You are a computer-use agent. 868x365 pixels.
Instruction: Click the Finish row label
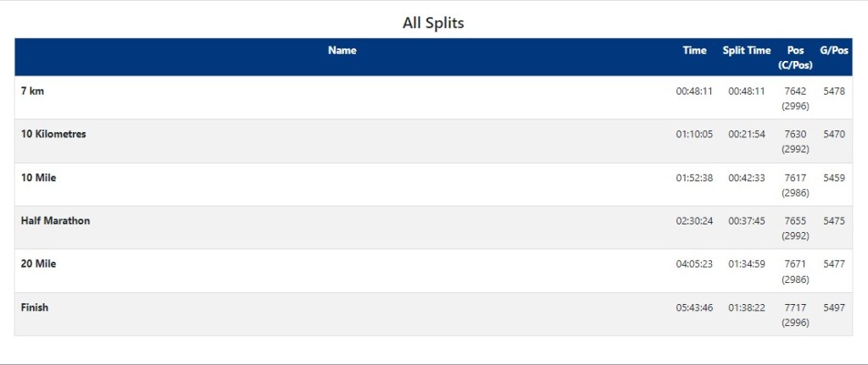coord(35,307)
